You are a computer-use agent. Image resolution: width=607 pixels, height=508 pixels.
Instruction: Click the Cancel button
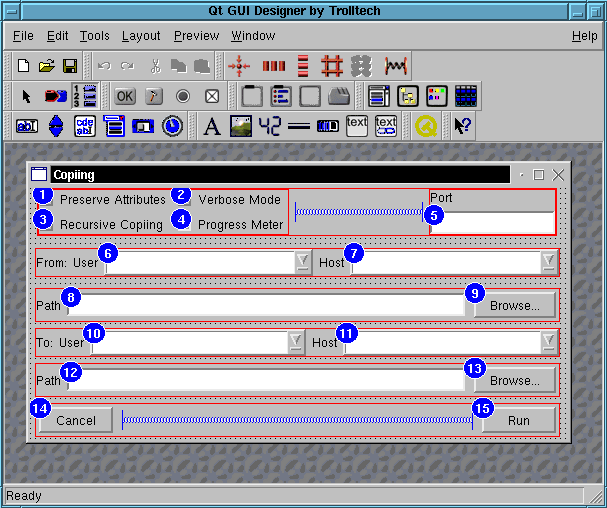76,421
